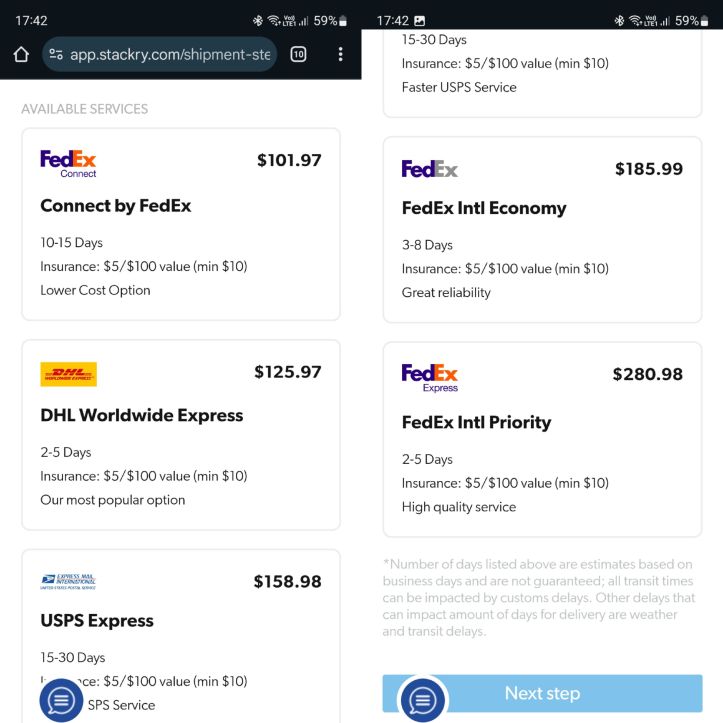
Task: Select the Connect by FedEx service title
Action: [115, 206]
